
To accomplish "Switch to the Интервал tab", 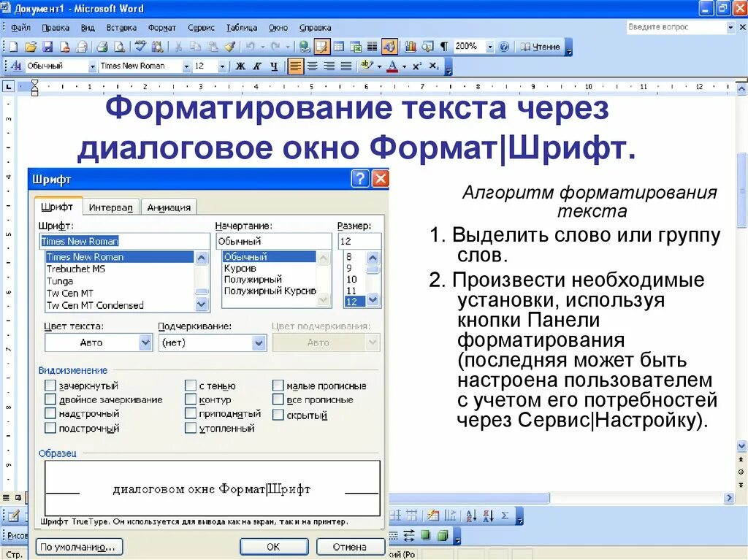I will (111, 207).
